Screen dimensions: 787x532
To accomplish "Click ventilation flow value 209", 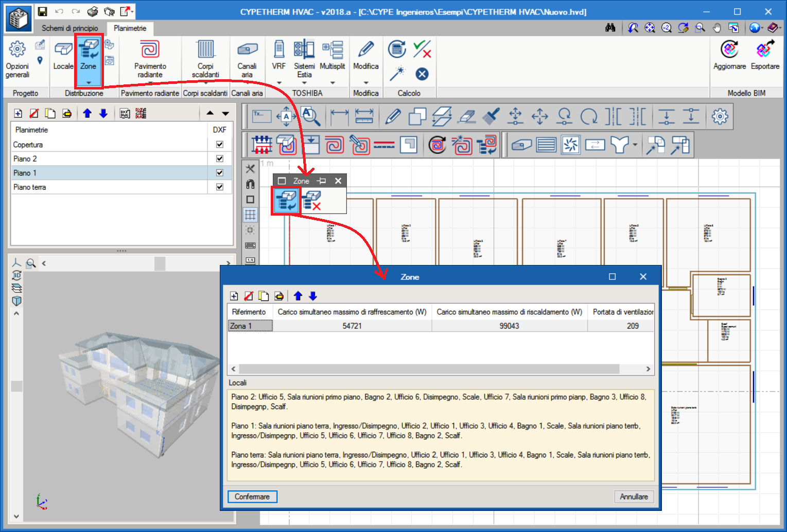I will (x=633, y=326).
